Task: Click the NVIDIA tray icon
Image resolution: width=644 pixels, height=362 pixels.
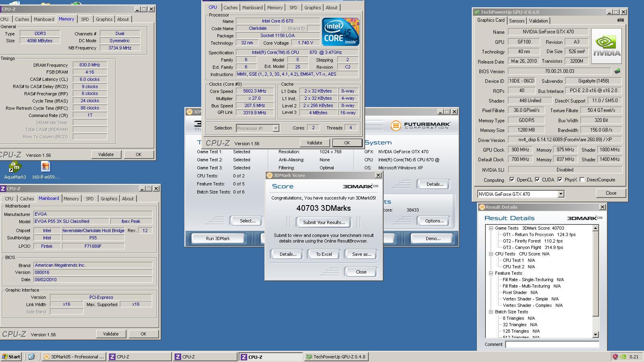Action: pos(623,356)
